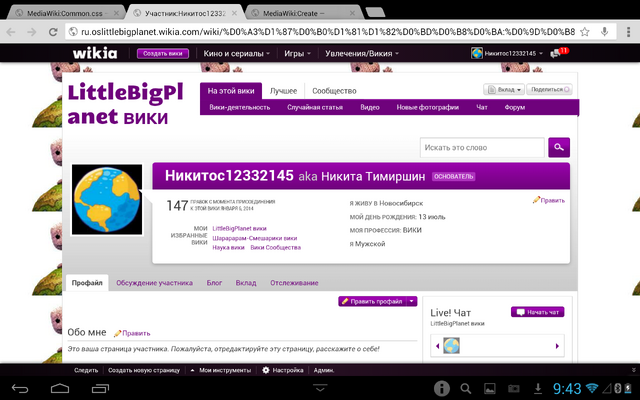Expand Кино и сериалы menu
The height and width of the screenshot is (400, 640).
click(x=236, y=53)
